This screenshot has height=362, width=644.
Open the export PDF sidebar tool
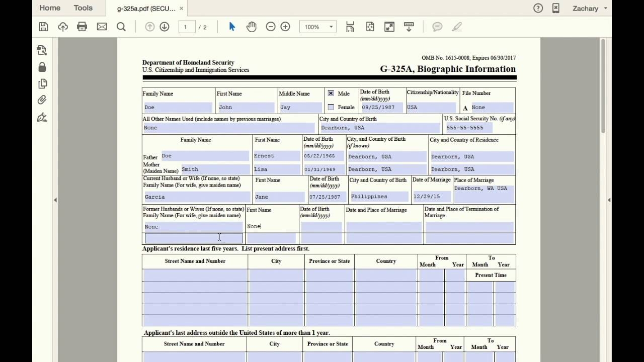coord(42,50)
